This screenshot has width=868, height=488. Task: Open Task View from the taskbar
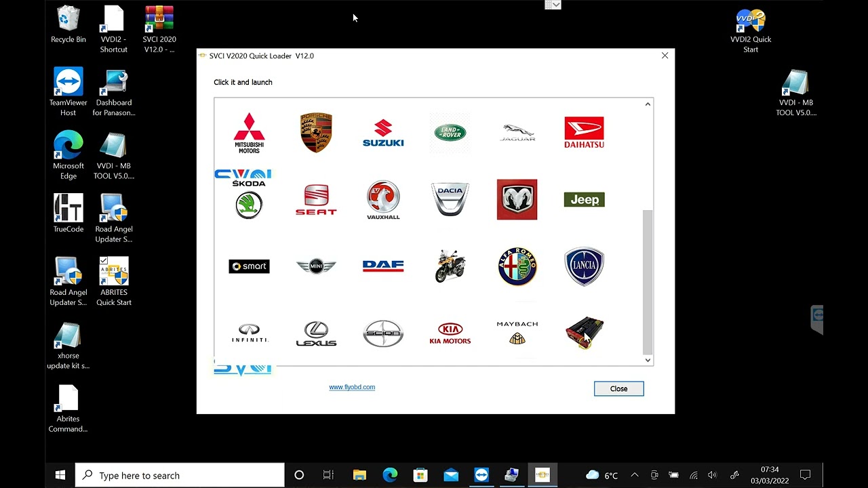(328, 475)
